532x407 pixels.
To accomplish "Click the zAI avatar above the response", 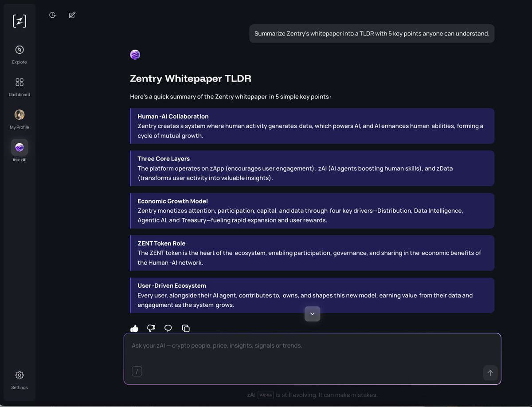I will (135, 55).
